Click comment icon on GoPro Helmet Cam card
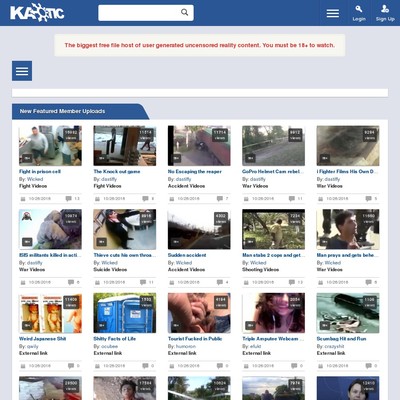Viewport: 400px width, 400px height. [x=292, y=198]
